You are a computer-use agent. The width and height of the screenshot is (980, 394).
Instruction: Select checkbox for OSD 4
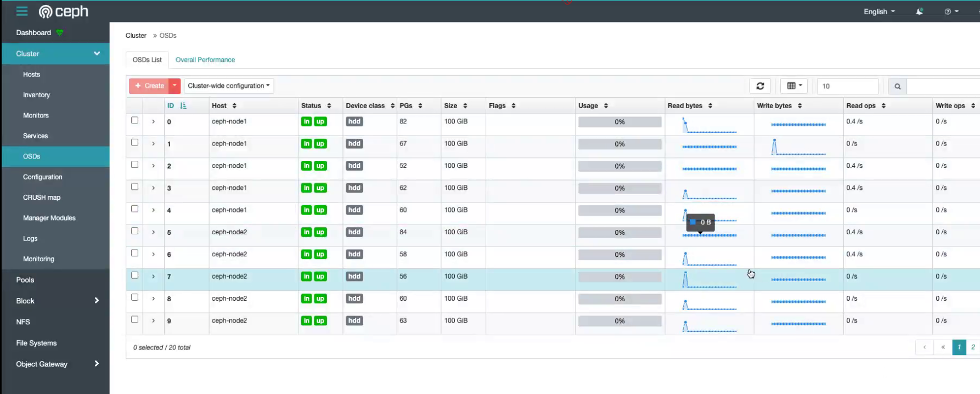(x=134, y=209)
